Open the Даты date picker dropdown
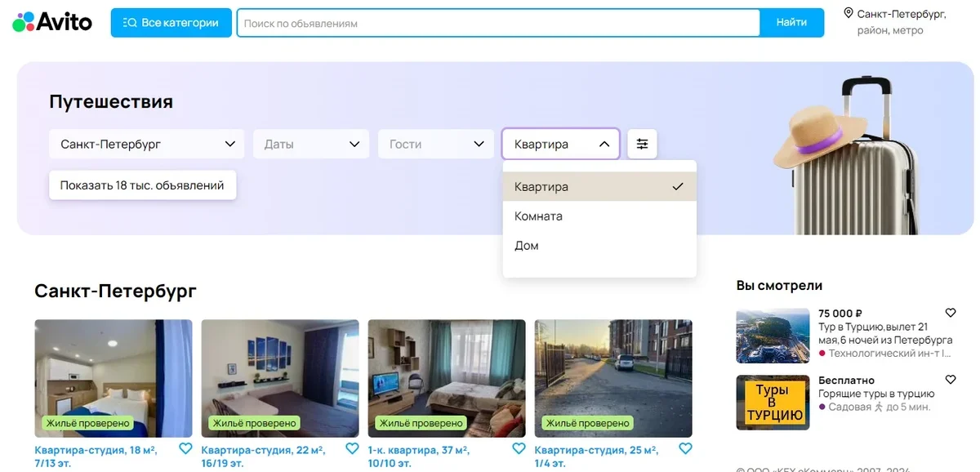 (311, 144)
